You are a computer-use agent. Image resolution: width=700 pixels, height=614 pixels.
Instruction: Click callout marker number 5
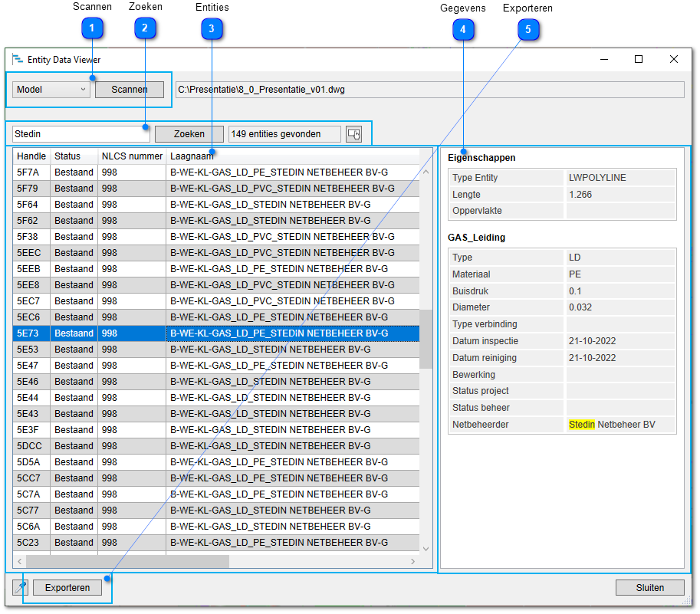tap(527, 29)
